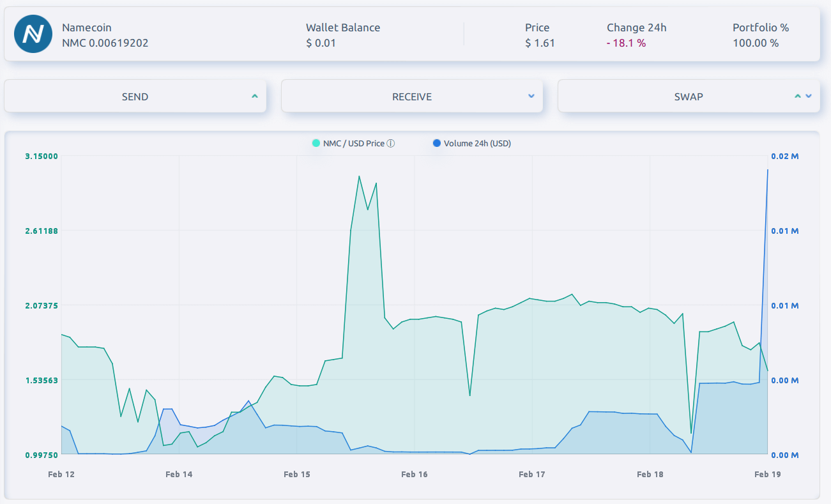Viewport: 831px width, 504px height.
Task: Expand the RECEIVE panel via its chevron
Action: 530,96
